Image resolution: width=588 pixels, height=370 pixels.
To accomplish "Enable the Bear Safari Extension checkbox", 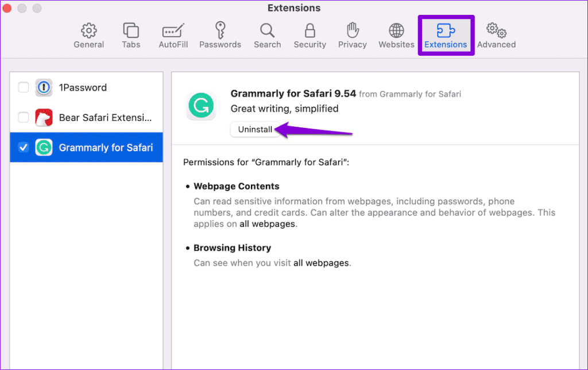I will click(23, 117).
